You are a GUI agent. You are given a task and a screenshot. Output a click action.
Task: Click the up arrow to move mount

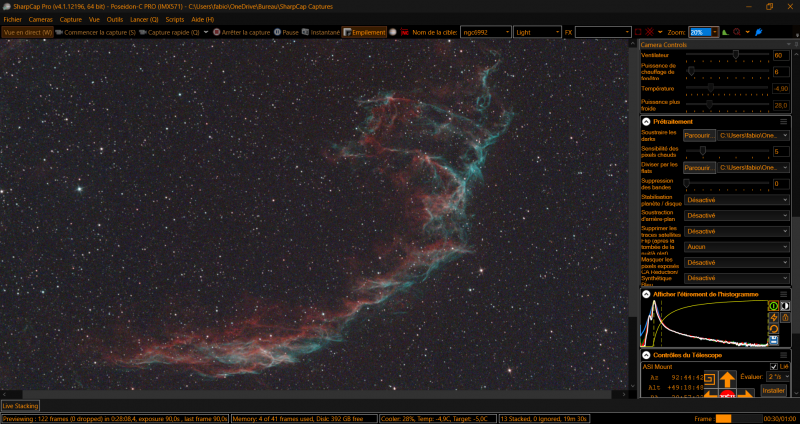point(728,379)
